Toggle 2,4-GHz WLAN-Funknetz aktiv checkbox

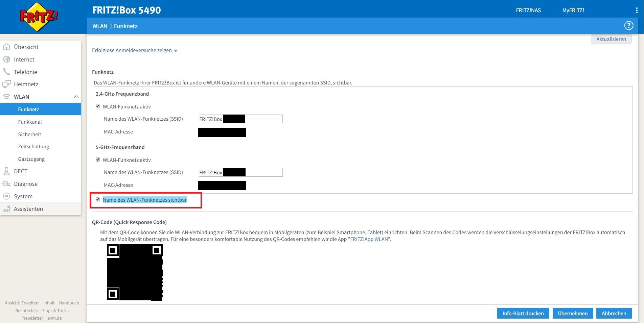[x=98, y=106]
